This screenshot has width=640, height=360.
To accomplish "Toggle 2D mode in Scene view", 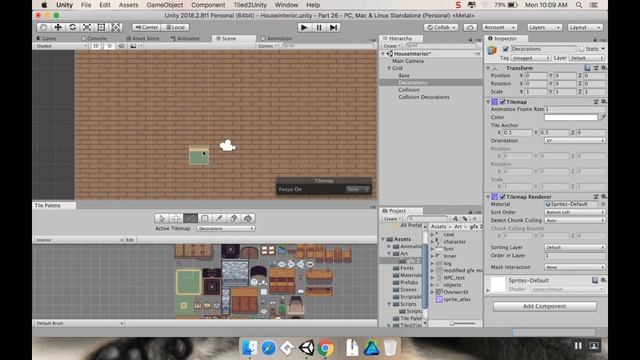I will point(96,46).
